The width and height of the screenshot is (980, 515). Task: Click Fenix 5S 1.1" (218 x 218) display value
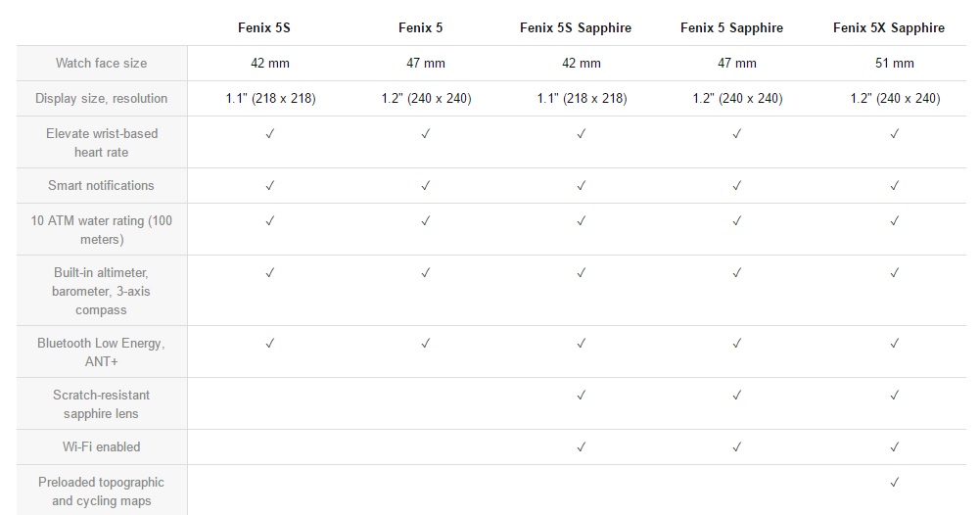click(270, 98)
